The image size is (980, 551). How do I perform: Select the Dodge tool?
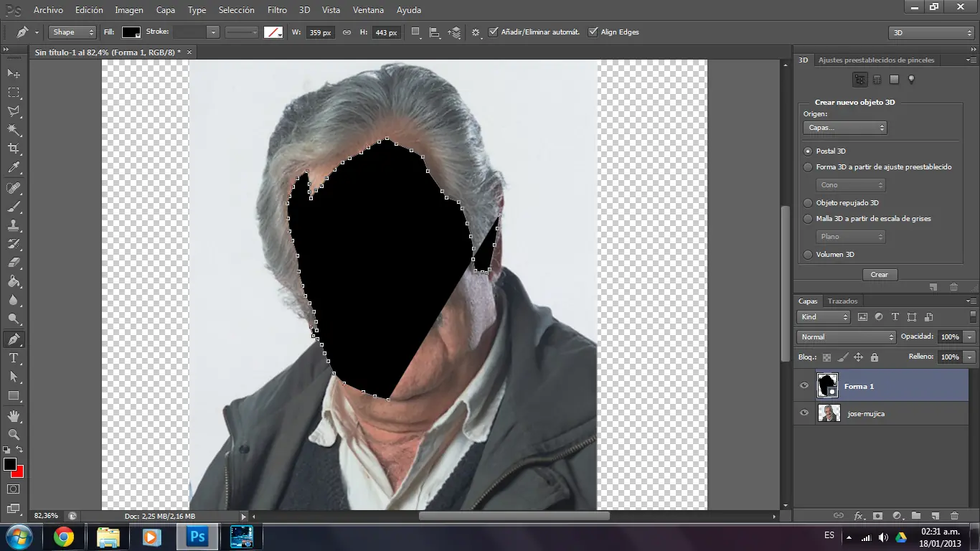(x=14, y=319)
